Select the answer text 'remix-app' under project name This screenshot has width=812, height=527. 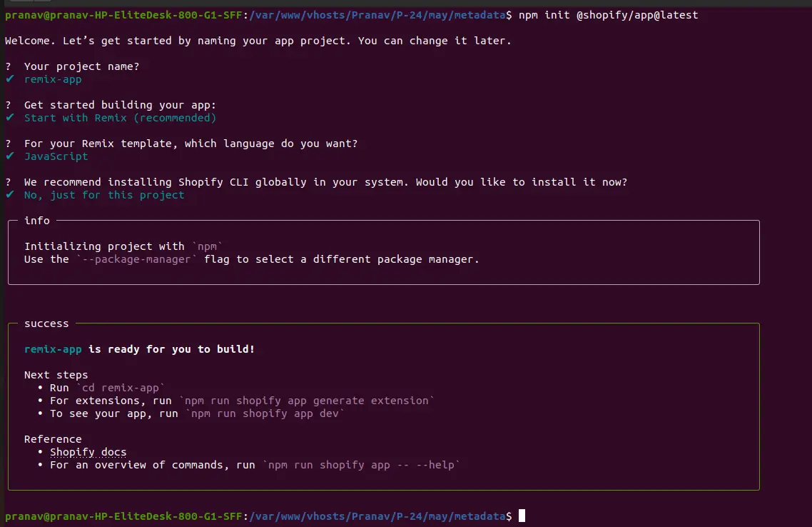tap(53, 79)
